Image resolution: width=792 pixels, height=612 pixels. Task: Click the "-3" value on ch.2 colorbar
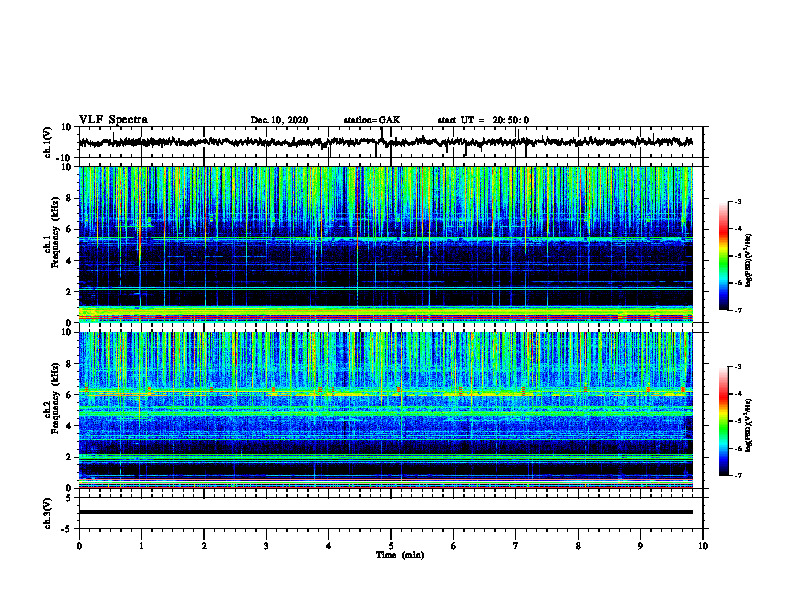point(736,367)
